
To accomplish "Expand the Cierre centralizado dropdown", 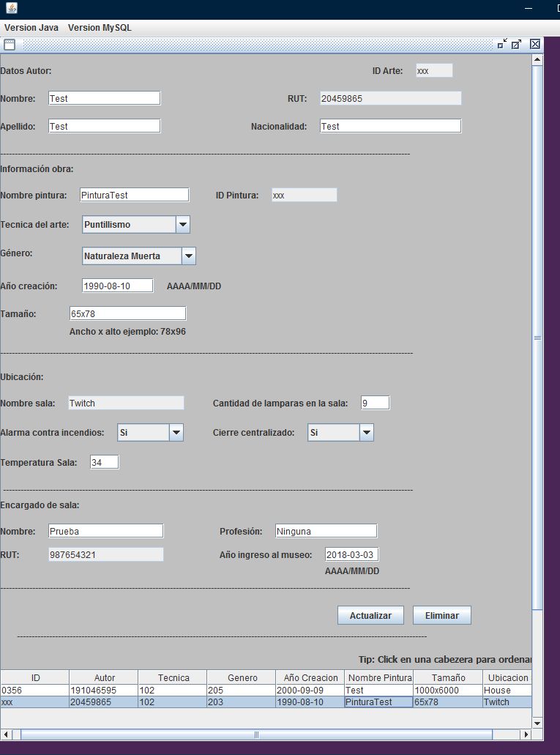I will (x=367, y=432).
